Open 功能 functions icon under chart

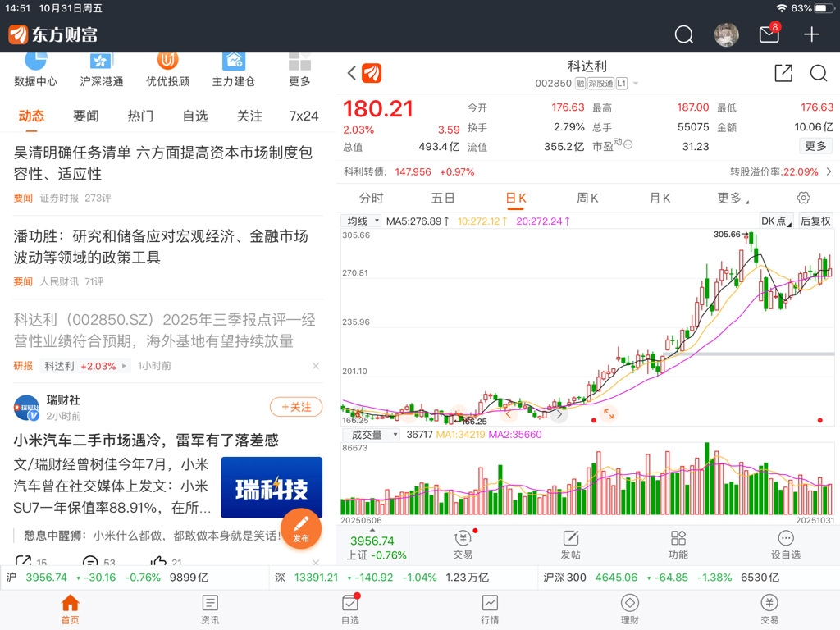678,545
